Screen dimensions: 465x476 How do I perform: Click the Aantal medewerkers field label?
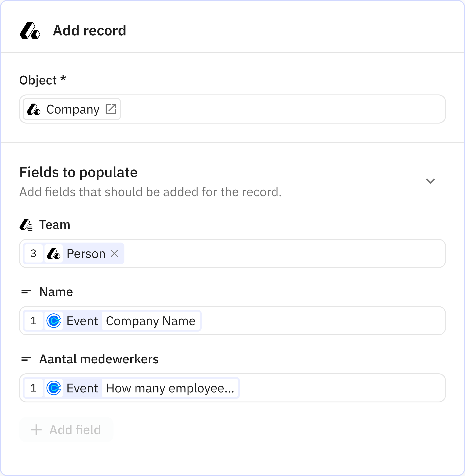[99, 359]
